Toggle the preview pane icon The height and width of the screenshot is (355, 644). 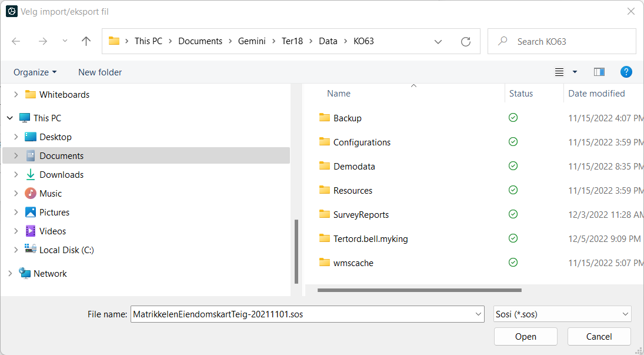(599, 72)
